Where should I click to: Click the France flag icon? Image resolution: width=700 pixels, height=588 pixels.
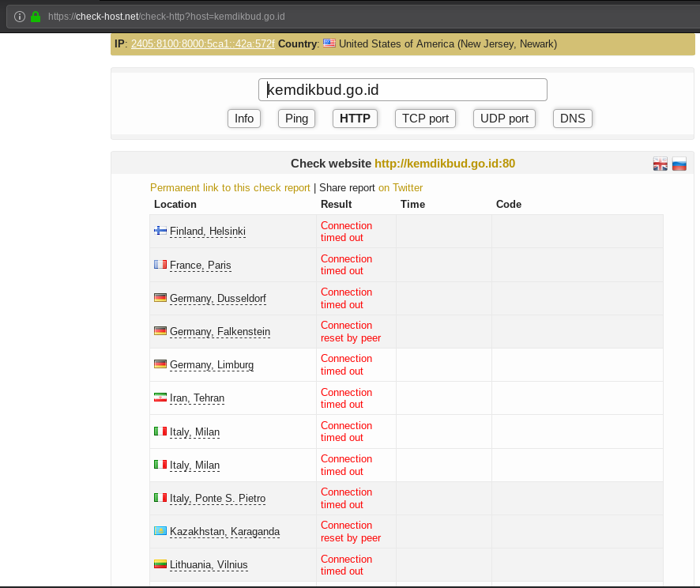point(160,264)
